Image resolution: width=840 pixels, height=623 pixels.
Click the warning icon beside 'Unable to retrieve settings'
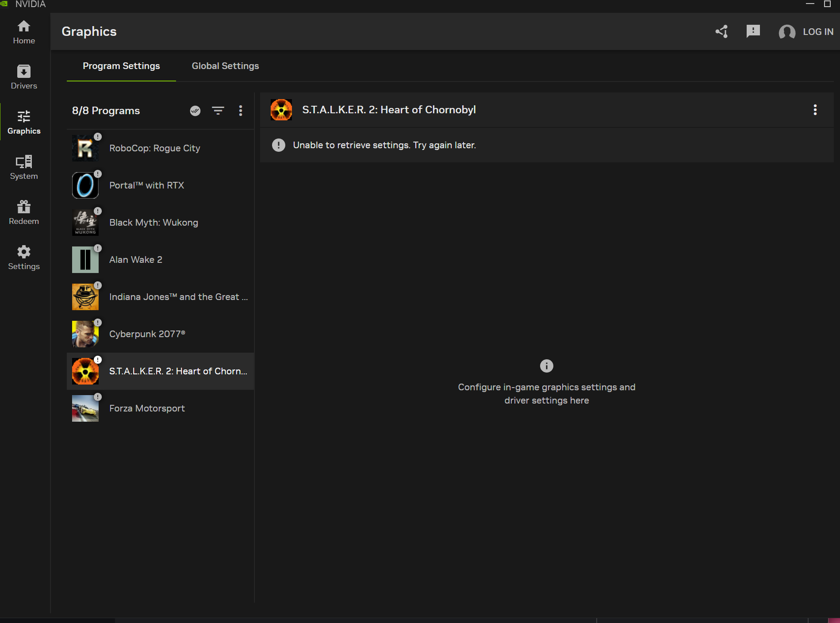click(279, 145)
